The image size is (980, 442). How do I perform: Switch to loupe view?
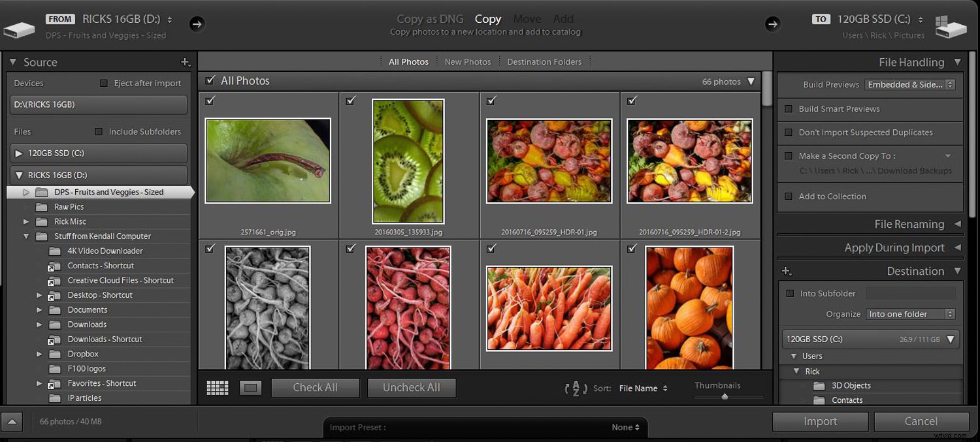251,387
